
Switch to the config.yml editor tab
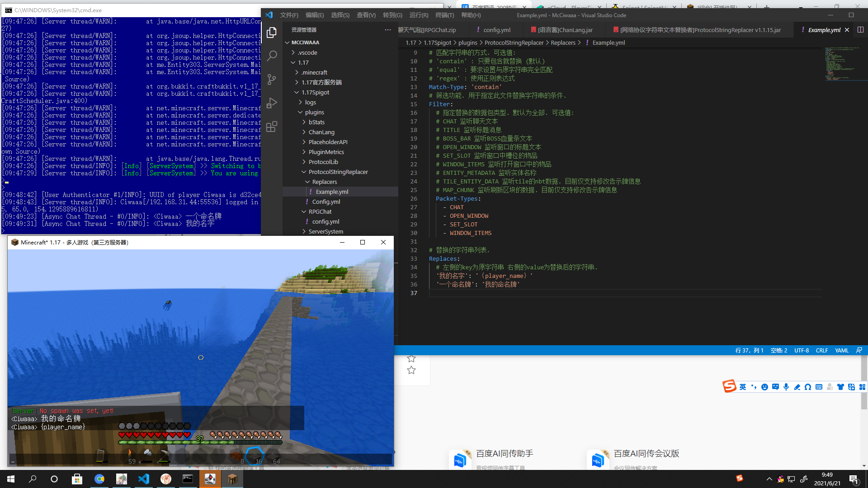click(x=496, y=30)
